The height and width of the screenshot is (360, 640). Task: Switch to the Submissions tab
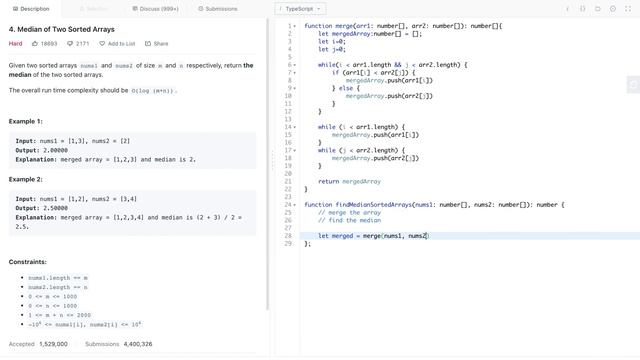(x=218, y=9)
